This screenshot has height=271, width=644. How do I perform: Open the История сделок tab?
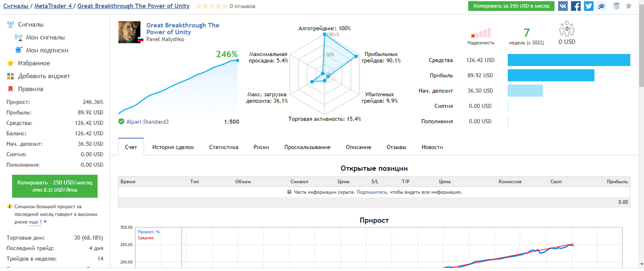click(x=173, y=147)
